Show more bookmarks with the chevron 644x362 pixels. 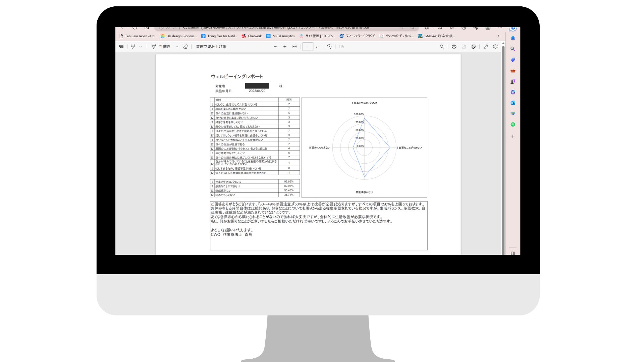tap(498, 36)
